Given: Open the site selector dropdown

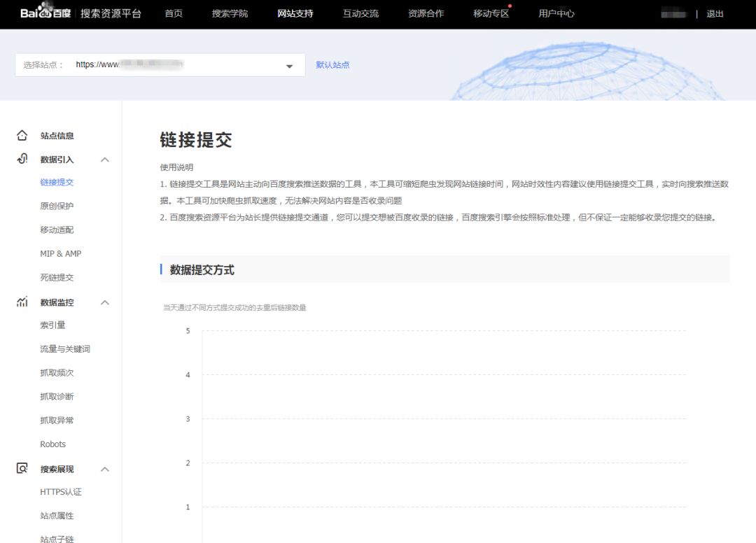Looking at the screenshot, I should (x=288, y=65).
